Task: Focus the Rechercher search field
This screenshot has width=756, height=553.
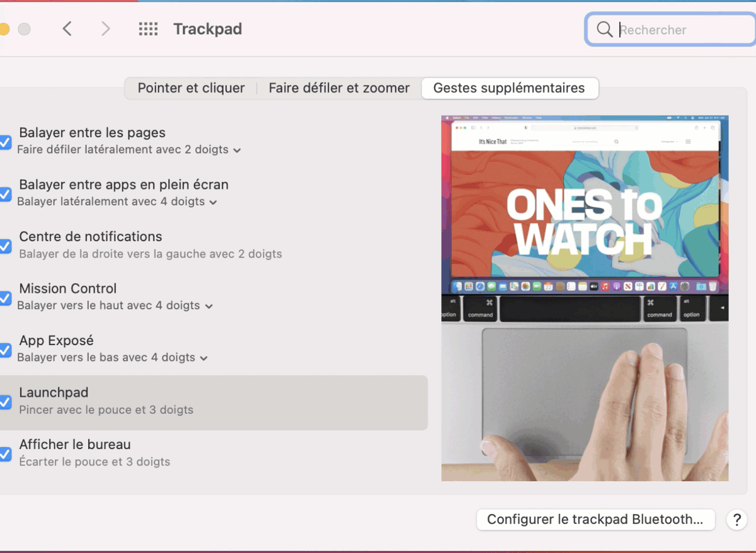Action: (x=670, y=30)
